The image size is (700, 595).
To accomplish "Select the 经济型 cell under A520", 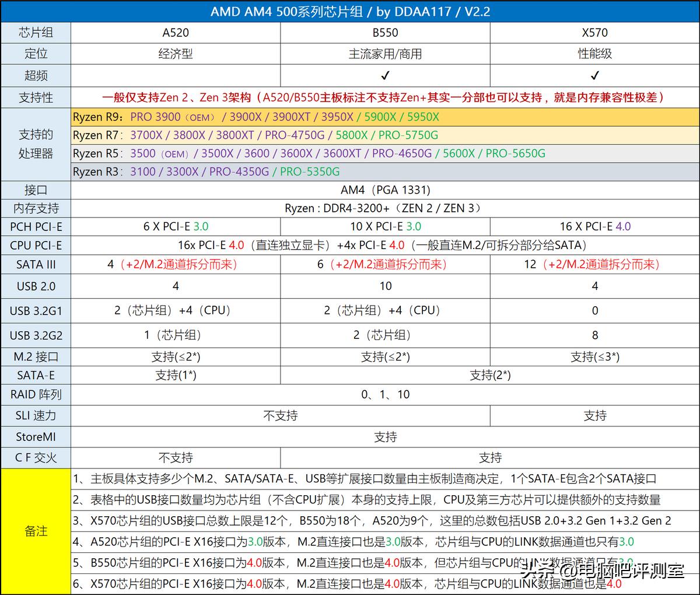I will (176, 54).
